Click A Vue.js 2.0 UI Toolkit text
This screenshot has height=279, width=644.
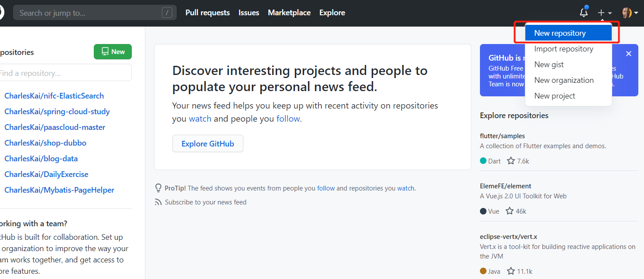tap(523, 196)
